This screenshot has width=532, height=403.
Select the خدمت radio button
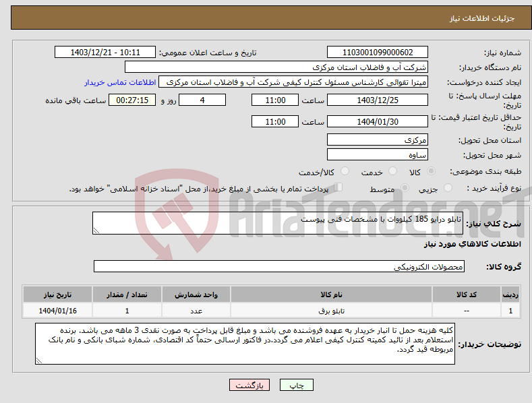(392, 171)
